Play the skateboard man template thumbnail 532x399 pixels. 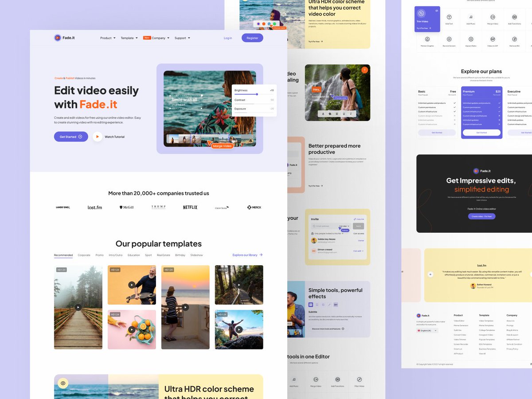coord(132,285)
